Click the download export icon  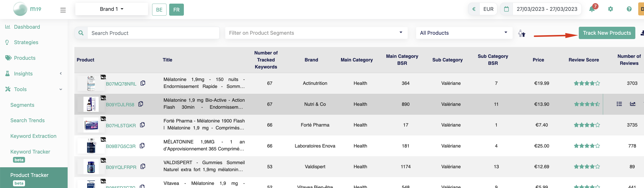click(642, 33)
